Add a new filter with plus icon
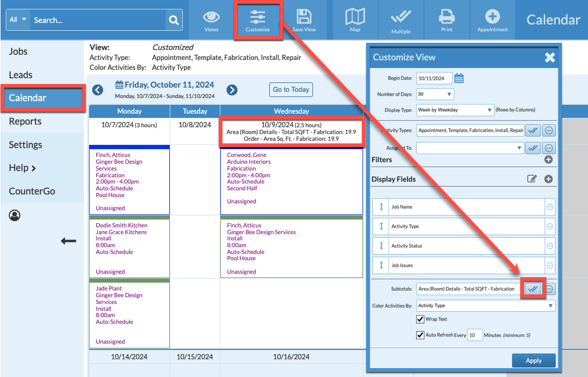The width and height of the screenshot is (588, 377). 548,160
